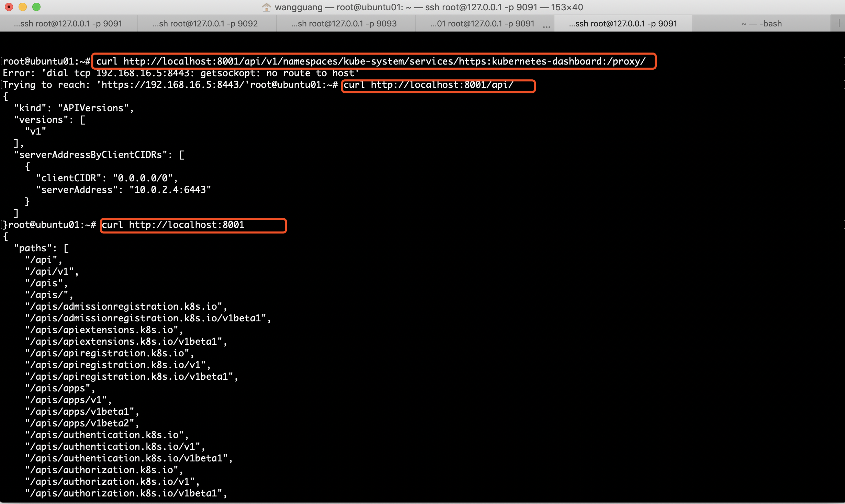Viewport: 845px width, 504px height.
Task: Add a new terminal tab with plus button
Action: (838, 23)
